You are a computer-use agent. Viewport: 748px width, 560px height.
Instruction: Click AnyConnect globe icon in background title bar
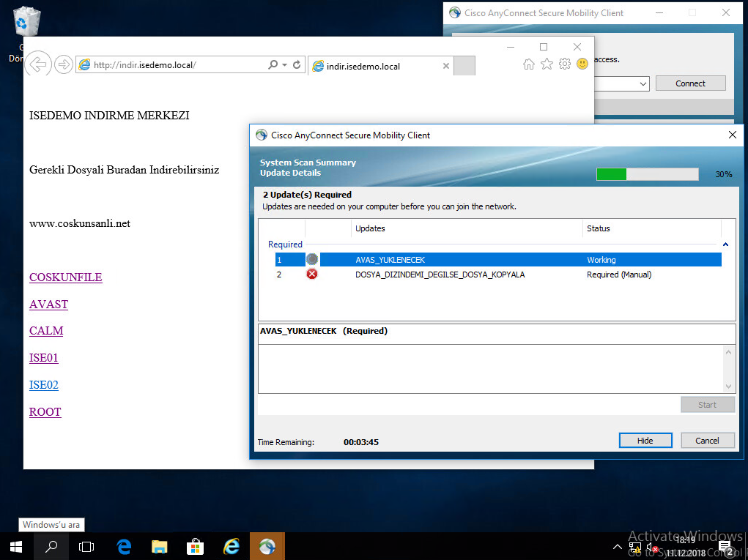pyautogui.click(x=455, y=13)
